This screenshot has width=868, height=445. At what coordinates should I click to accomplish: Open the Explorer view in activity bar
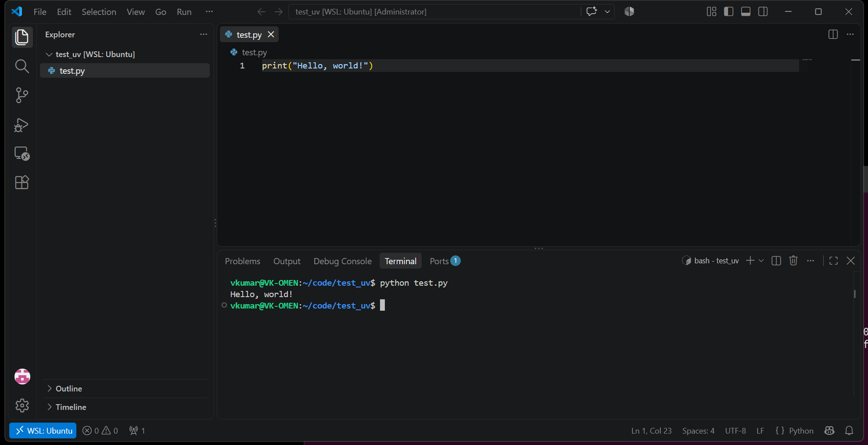coord(22,37)
